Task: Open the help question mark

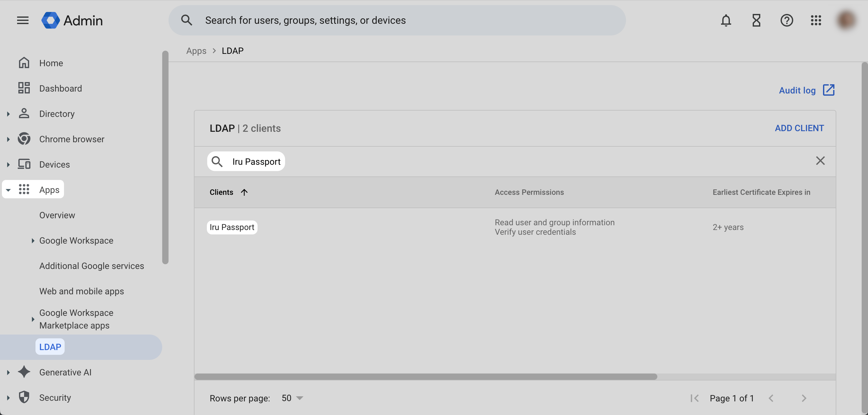Action: (x=787, y=20)
